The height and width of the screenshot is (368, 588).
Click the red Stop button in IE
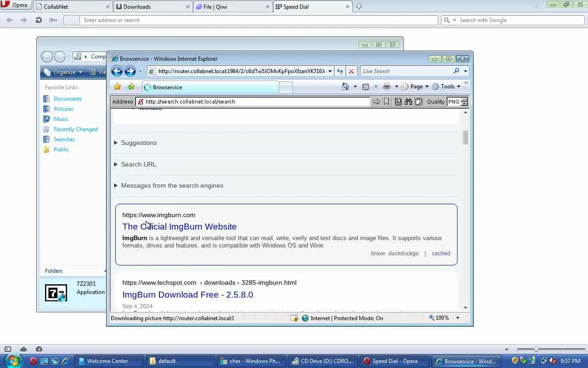click(x=351, y=71)
